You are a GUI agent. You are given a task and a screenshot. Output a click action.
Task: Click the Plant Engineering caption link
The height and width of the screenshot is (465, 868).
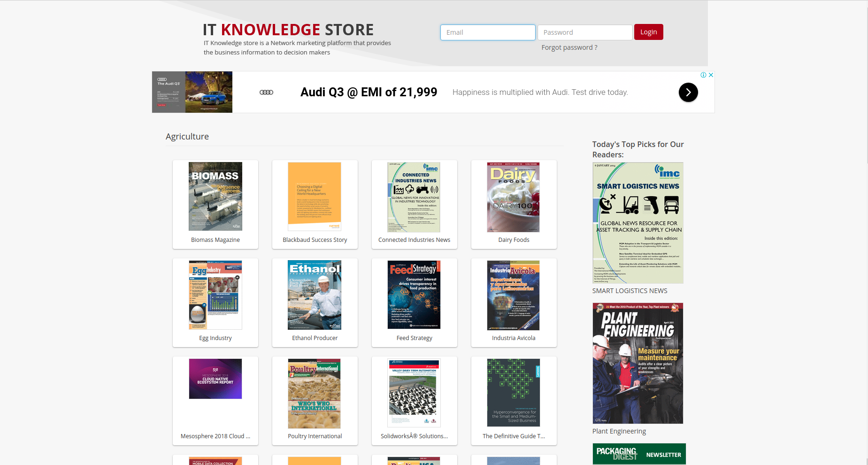(619, 431)
